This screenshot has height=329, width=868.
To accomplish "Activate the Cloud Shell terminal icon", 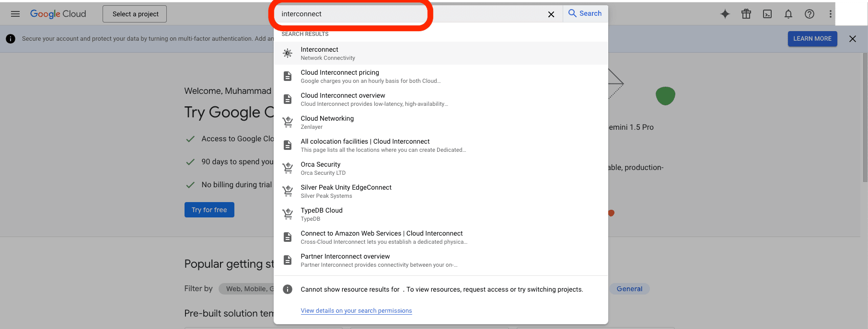I will click(x=767, y=14).
